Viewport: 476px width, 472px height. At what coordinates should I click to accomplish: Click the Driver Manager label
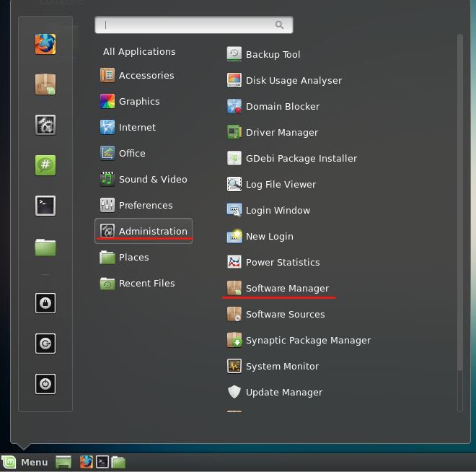[282, 132]
